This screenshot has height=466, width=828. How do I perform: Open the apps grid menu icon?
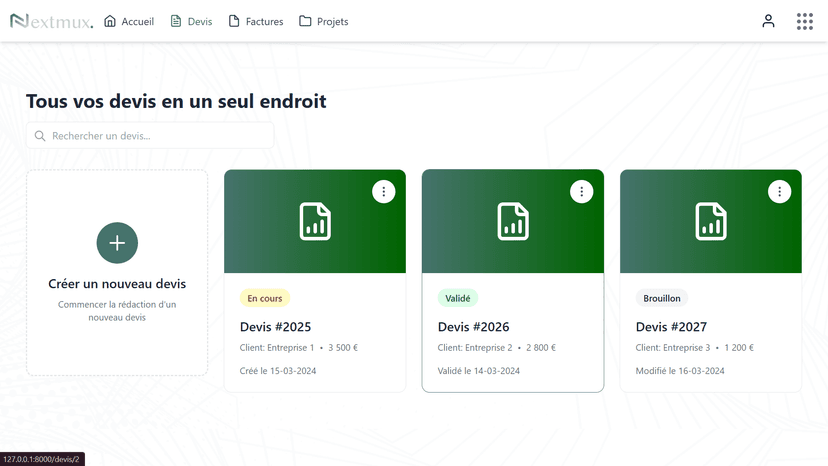click(x=804, y=21)
